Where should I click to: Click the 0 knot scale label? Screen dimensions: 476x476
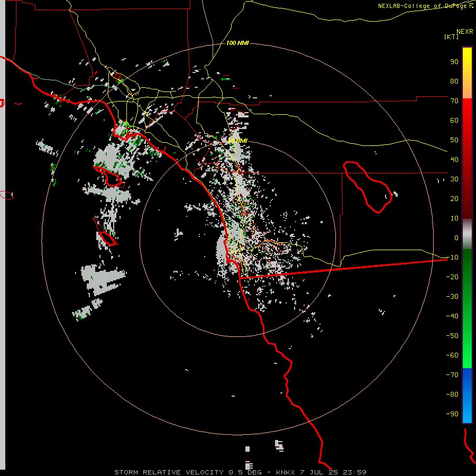click(x=456, y=237)
